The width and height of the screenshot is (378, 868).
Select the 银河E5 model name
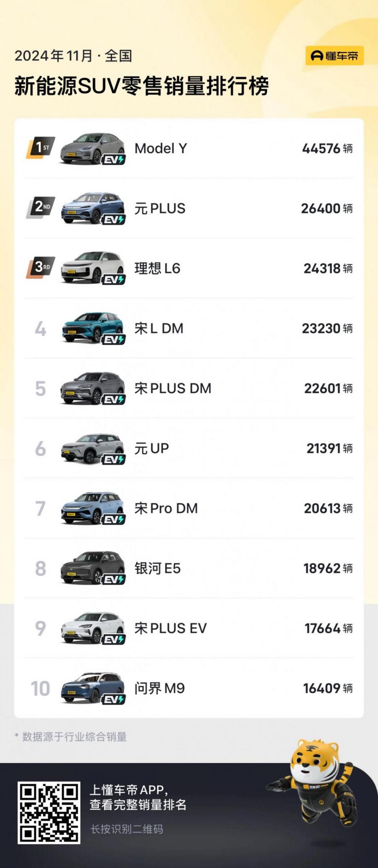click(x=157, y=568)
